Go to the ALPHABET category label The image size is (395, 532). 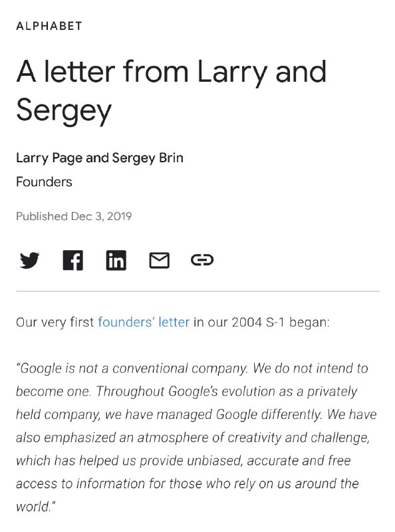[x=49, y=26]
